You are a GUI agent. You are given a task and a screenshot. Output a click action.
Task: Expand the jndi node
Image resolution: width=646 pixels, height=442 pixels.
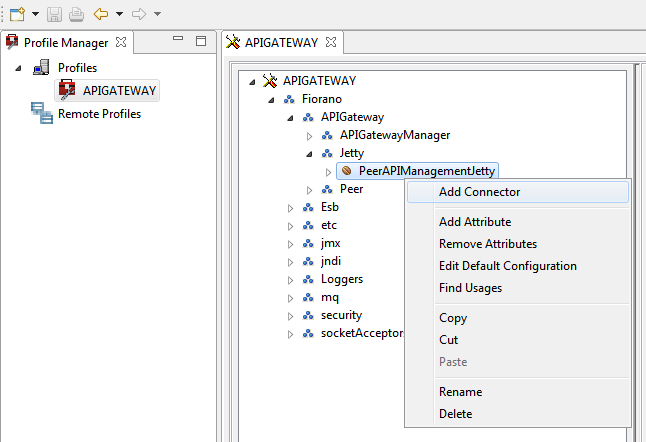[x=290, y=262]
